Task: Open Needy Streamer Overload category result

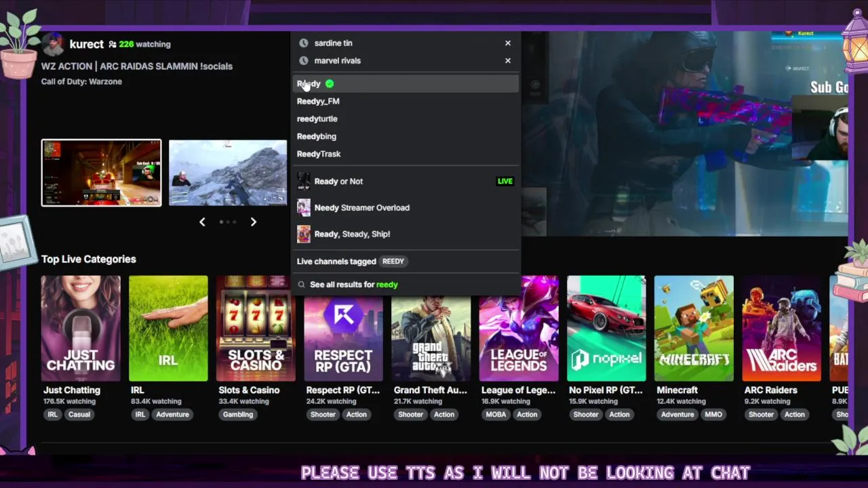Action: 406,207
